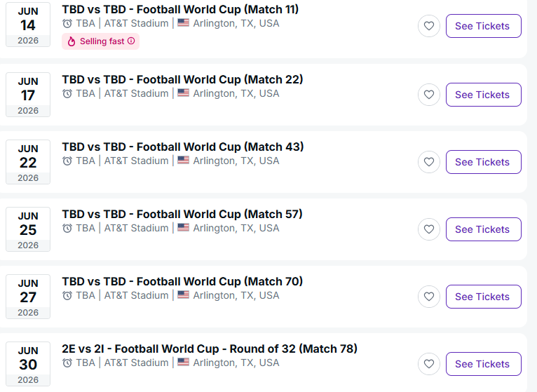Click the heart icon for Match 57
Viewport: 537px width, 392px height.
pyautogui.click(x=429, y=229)
